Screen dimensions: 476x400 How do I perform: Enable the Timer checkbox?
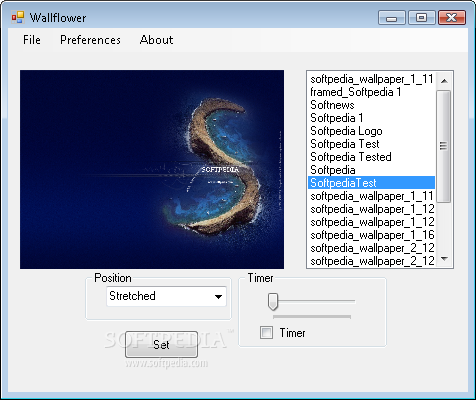pyautogui.click(x=266, y=333)
